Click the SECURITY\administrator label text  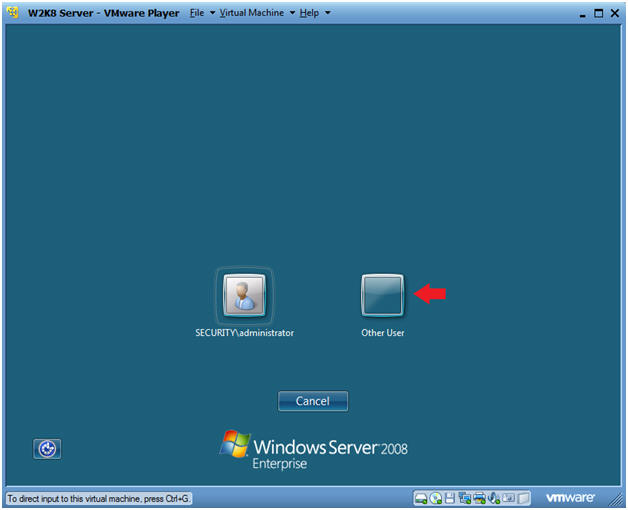point(244,333)
